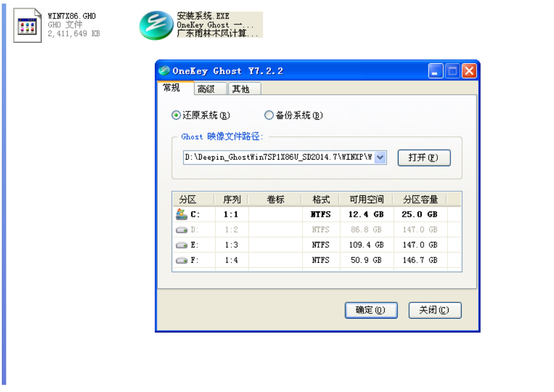554x392 pixels.
Task: Click the 关闭(C) button
Action: 435,310
